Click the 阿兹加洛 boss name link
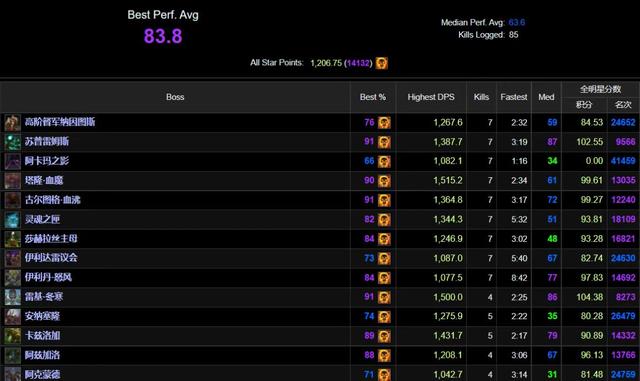The width and height of the screenshot is (640, 381). pos(42,355)
